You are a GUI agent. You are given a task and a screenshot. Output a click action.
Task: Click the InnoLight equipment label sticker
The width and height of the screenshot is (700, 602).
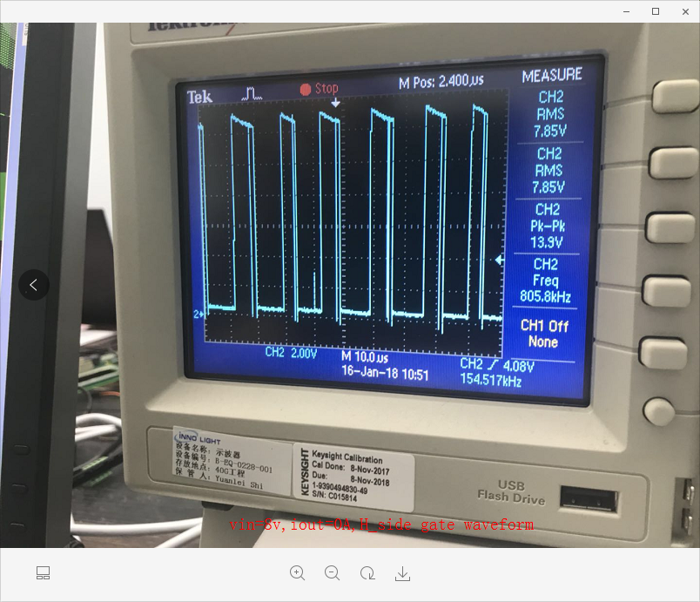(x=231, y=460)
